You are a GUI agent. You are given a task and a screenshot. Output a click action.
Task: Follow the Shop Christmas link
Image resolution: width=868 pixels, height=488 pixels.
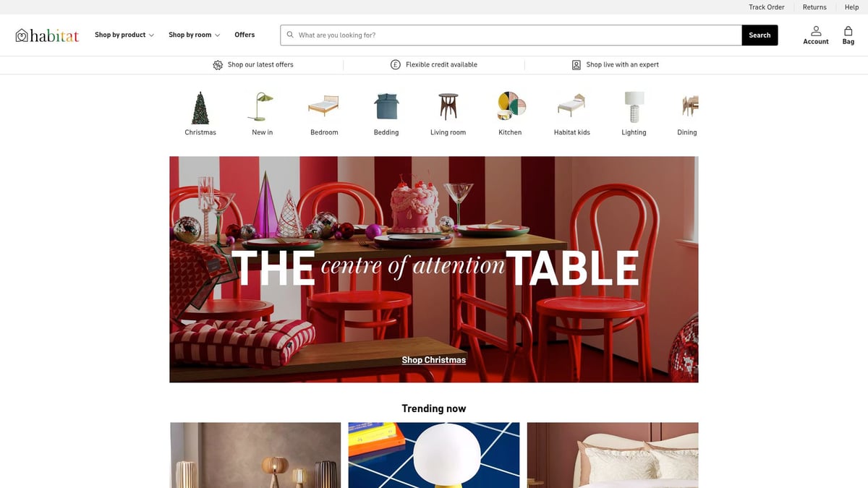pos(434,360)
